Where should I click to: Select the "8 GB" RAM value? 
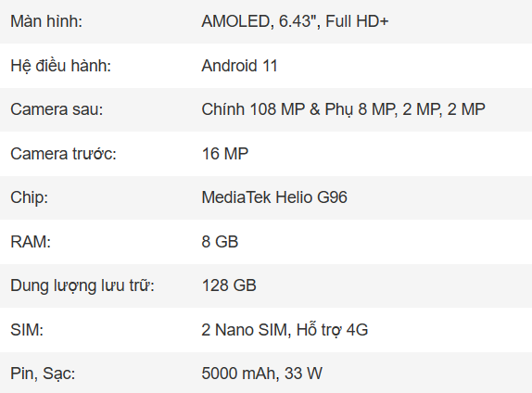click(x=220, y=242)
